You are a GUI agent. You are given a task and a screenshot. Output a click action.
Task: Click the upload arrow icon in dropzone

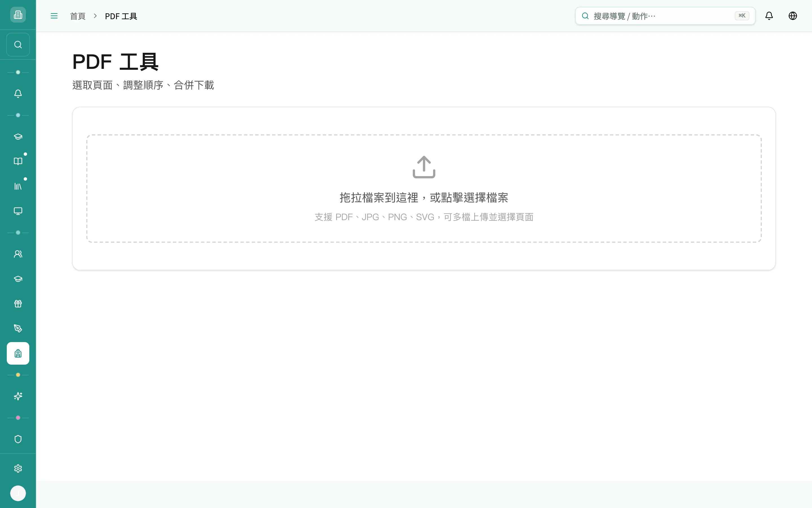click(424, 167)
